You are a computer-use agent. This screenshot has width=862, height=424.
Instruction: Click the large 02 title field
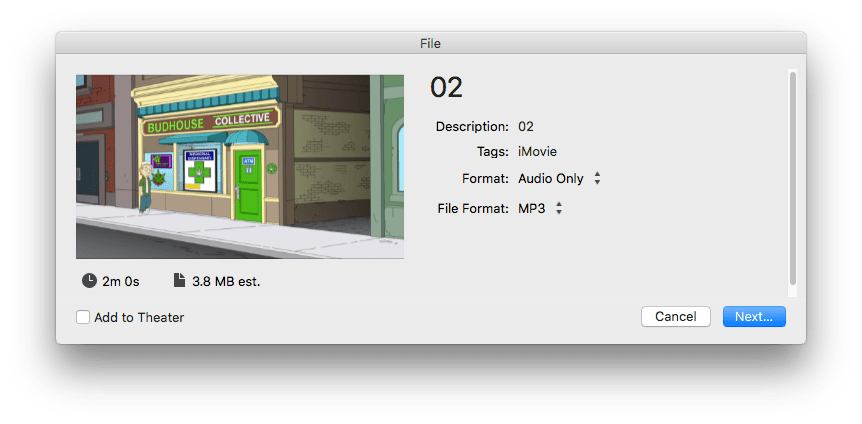click(447, 88)
